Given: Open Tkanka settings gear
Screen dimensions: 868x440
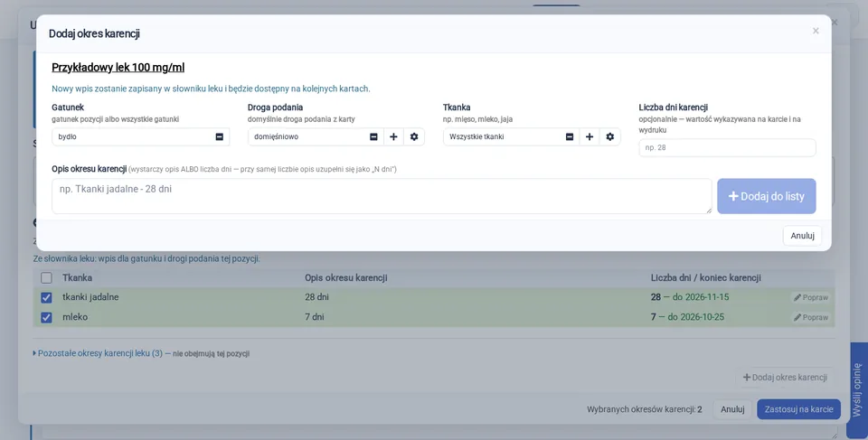Looking at the screenshot, I should [x=610, y=136].
